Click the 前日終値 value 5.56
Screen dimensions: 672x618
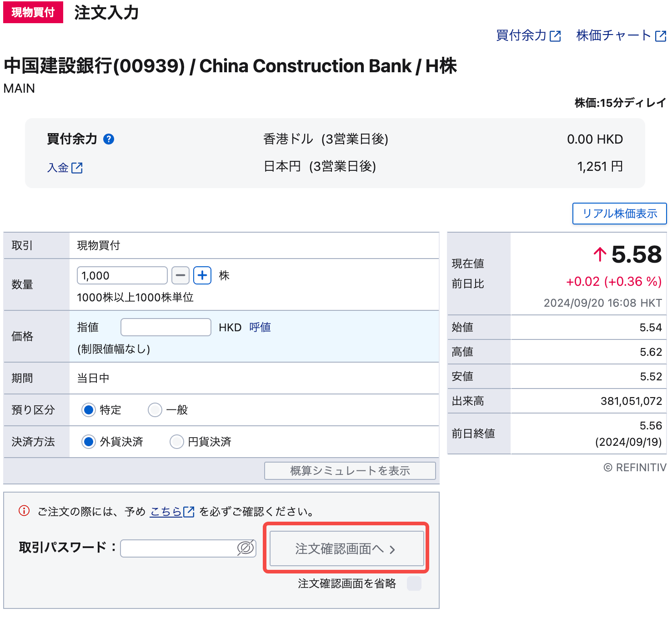pos(651,426)
